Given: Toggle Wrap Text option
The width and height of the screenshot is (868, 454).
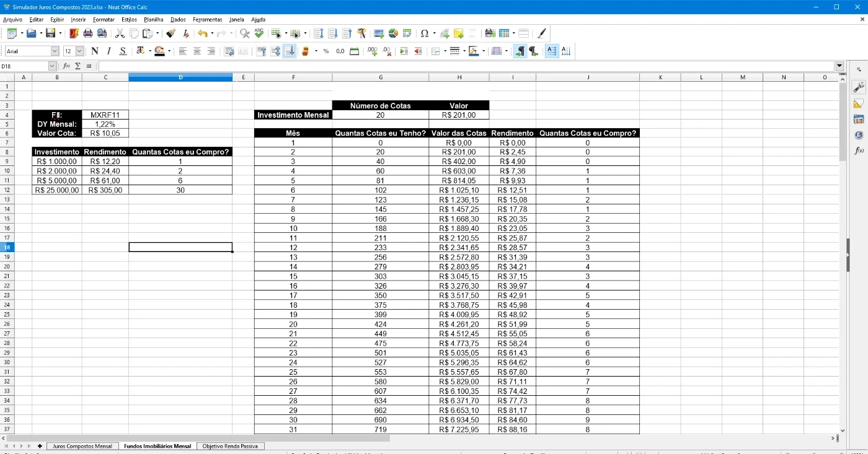Looking at the screenshot, I should pos(229,51).
